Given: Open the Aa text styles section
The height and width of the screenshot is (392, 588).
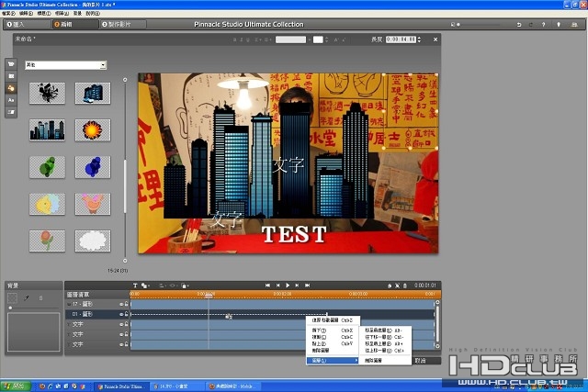Looking at the screenshot, I should point(11,100).
